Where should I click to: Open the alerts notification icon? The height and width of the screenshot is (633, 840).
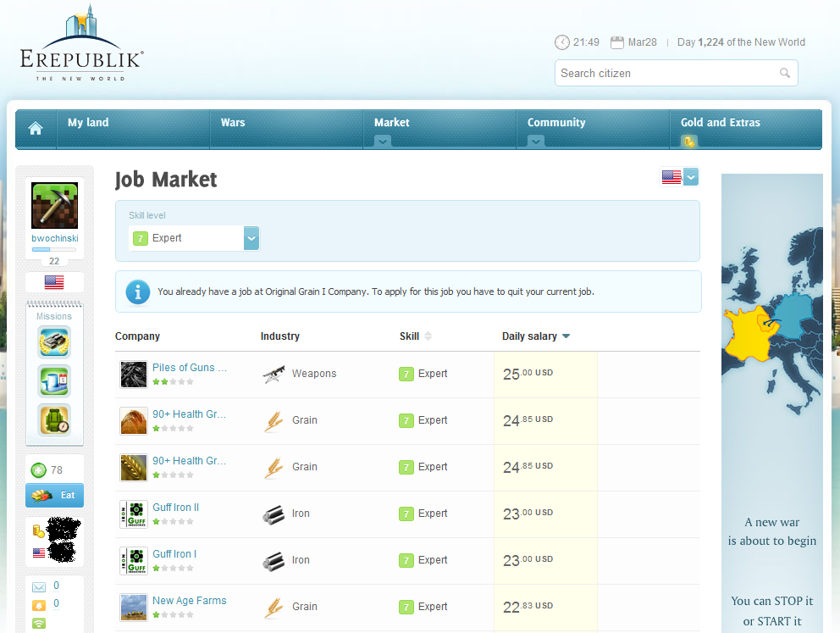39,605
